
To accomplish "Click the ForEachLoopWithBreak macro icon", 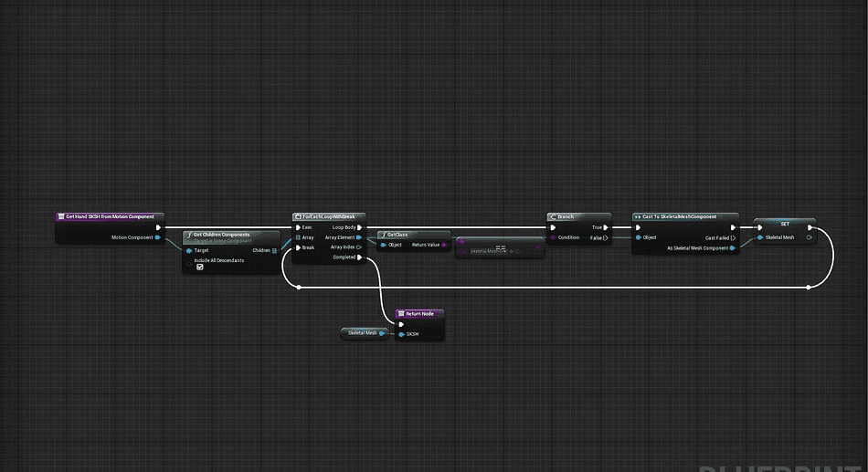I will click(x=298, y=216).
